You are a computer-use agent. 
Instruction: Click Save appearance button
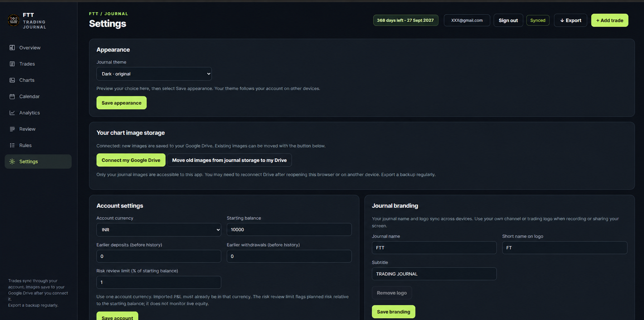tap(121, 103)
